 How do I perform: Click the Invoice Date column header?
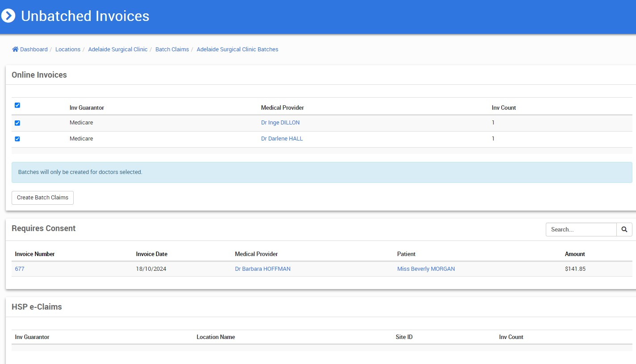pyautogui.click(x=151, y=254)
